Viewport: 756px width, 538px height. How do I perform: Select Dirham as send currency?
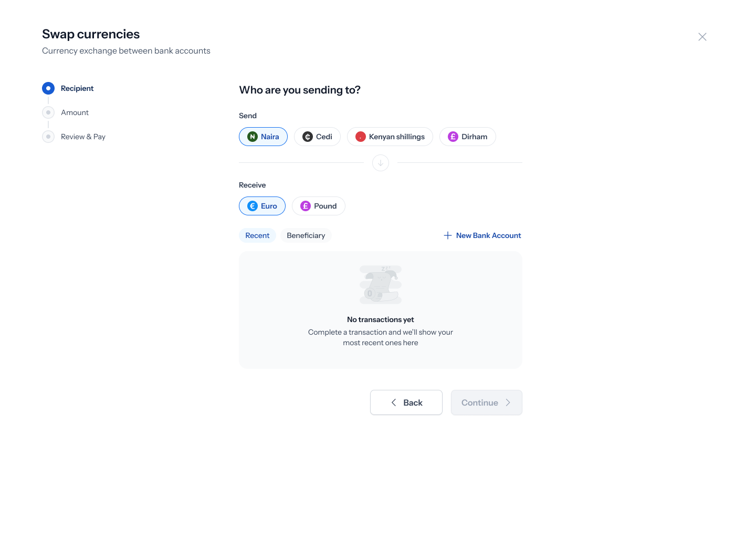tap(468, 137)
